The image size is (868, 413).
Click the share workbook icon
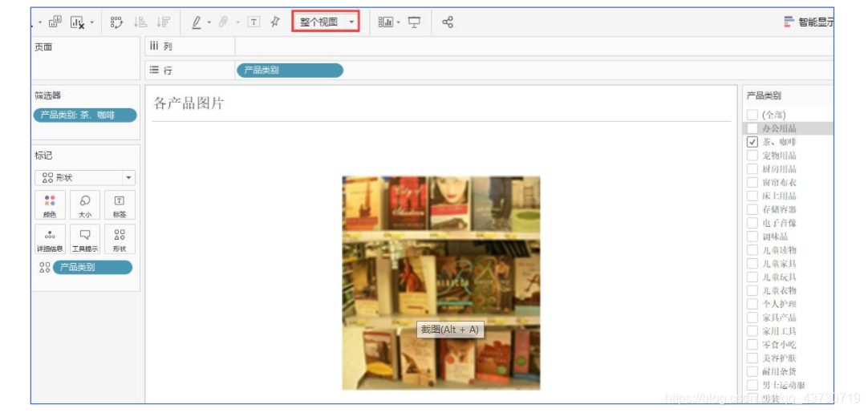(448, 22)
